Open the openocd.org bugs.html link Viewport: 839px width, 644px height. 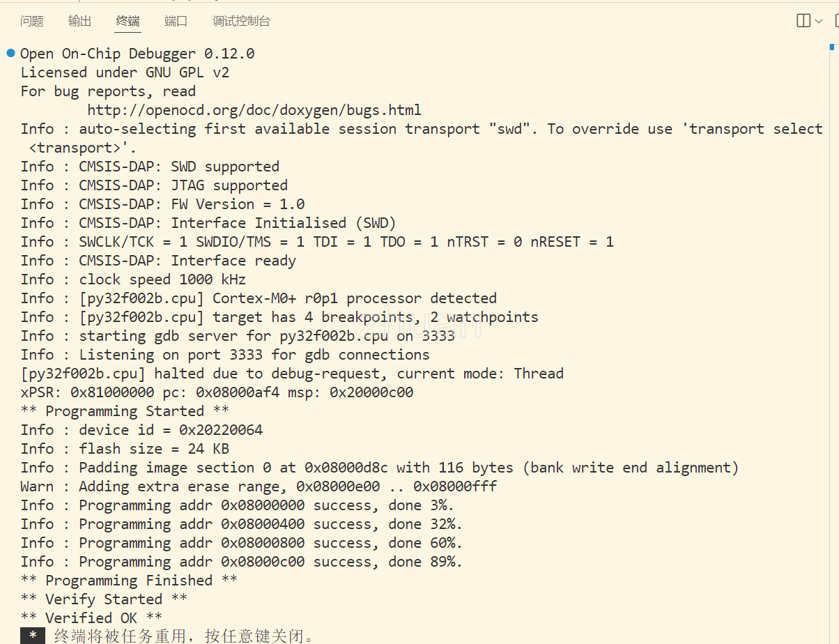[x=254, y=109]
